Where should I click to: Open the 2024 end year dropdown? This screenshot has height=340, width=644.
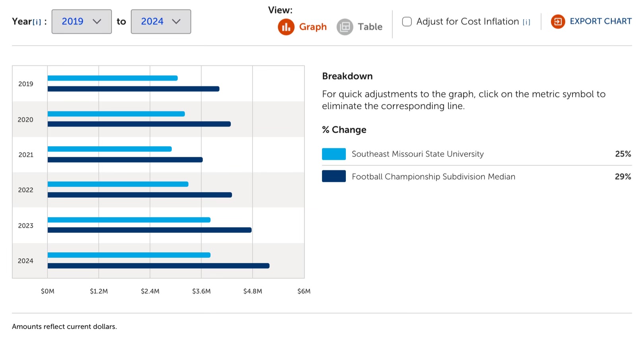(161, 21)
